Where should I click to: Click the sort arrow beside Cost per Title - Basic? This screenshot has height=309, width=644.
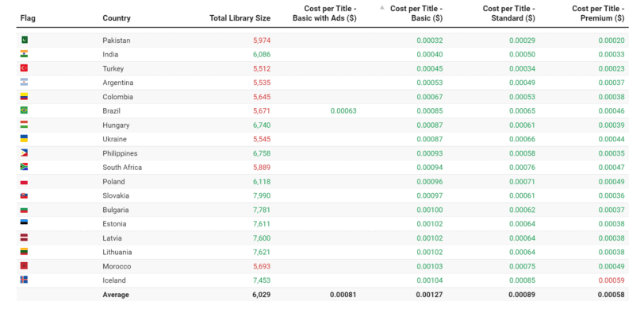click(x=382, y=7)
